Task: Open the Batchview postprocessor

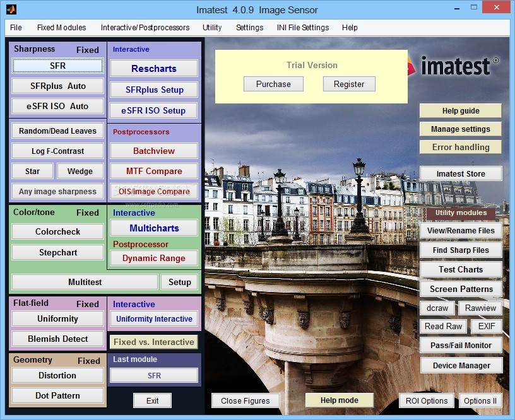Action: pyautogui.click(x=154, y=151)
